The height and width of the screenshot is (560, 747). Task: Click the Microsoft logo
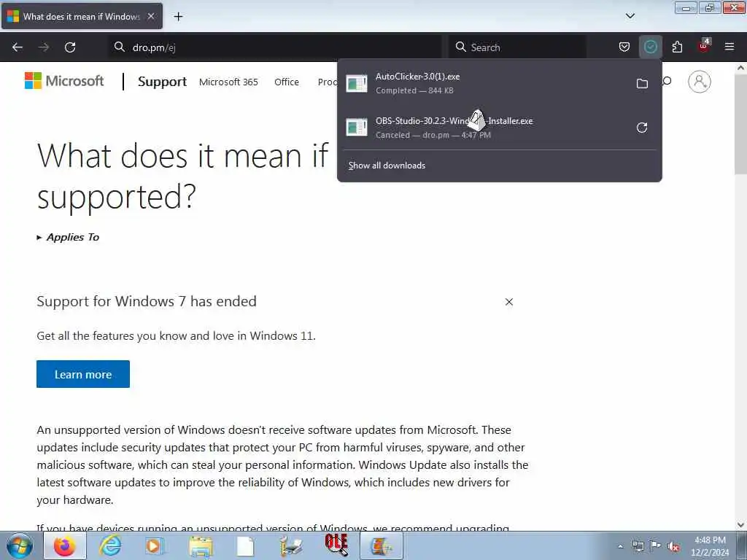pyautogui.click(x=64, y=81)
